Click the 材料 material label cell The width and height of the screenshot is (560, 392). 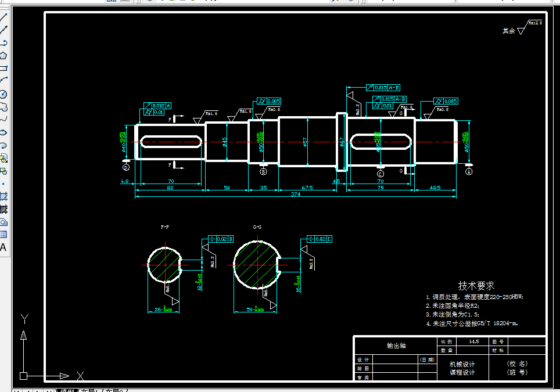coord(498,351)
